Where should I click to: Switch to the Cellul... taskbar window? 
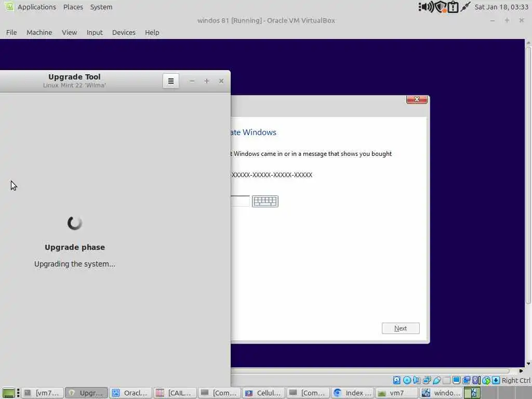click(x=263, y=393)
